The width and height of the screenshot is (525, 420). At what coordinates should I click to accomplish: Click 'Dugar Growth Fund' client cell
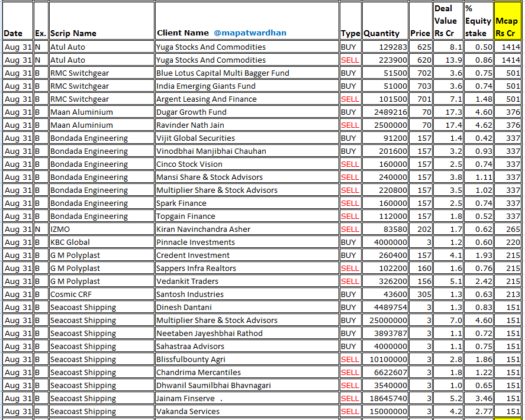click(x=247, y=112)
